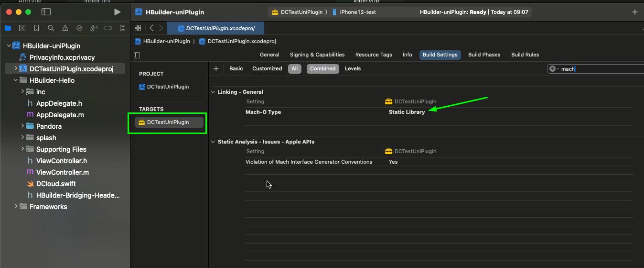This screenshot has width=644, height=268.
Task: Collapse HBuilder-uniPlugin root project
Action: [9, 46]
